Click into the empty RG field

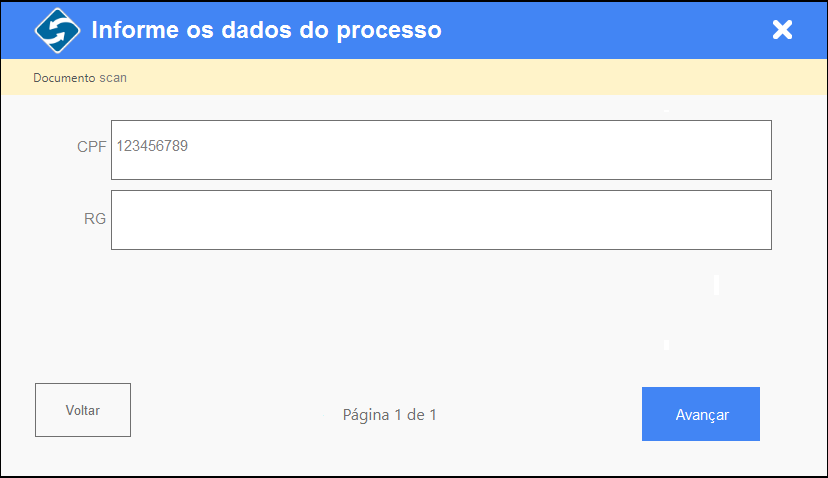pyautogui.click(x=441, y=220)
